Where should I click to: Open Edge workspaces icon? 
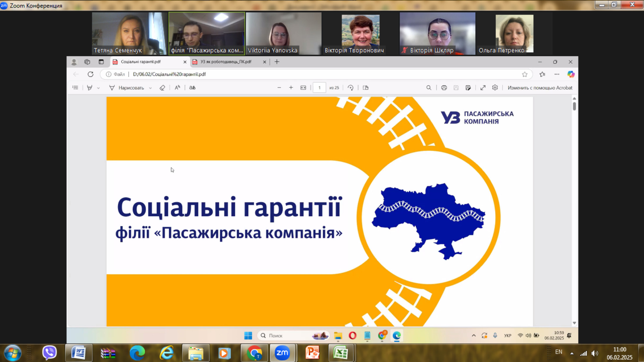point(87,62)
